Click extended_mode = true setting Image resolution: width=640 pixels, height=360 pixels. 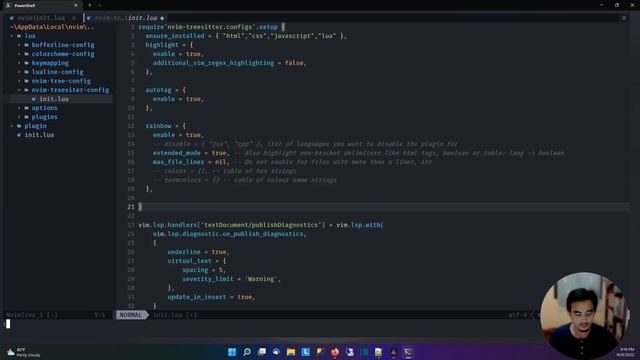pyautogui.click(x=191, y=153)
